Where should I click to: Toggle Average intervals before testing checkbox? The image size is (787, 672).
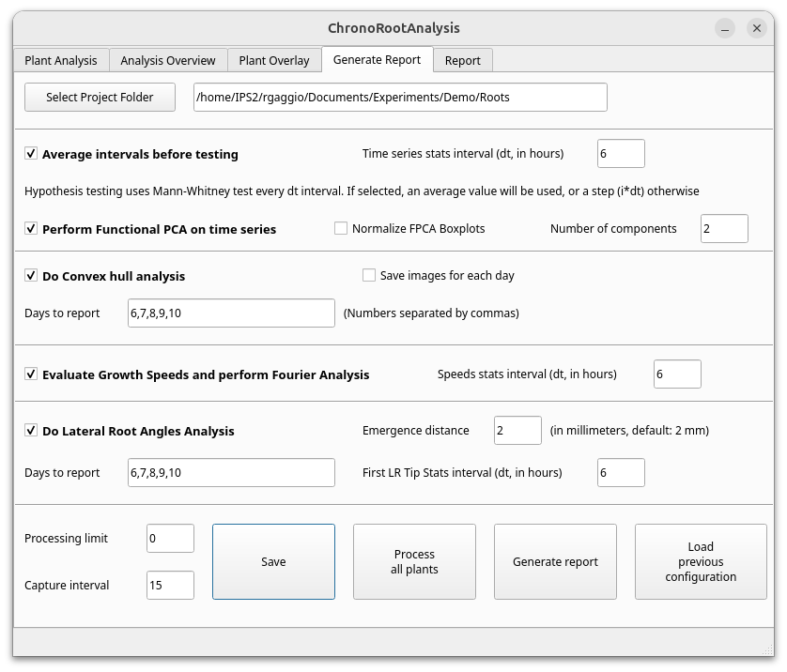point(32,154)
